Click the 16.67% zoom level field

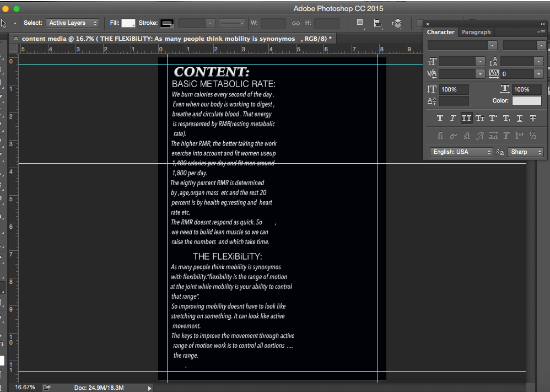(x=25, y=388)
